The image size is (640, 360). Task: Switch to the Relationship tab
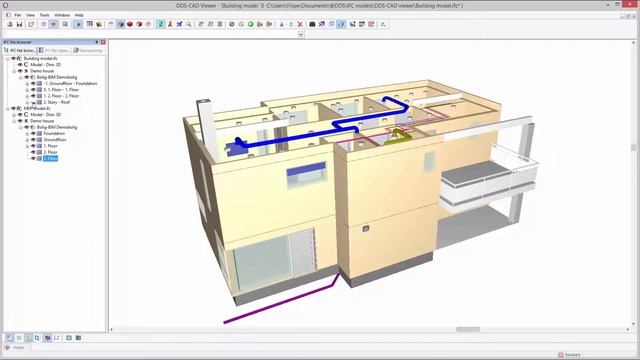tap(88, 51)
